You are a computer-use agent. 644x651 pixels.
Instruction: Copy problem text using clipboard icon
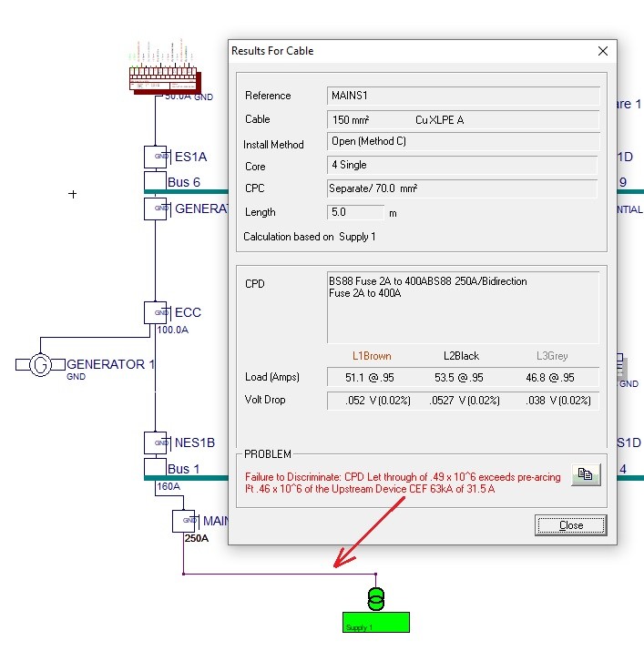point(586,474)
